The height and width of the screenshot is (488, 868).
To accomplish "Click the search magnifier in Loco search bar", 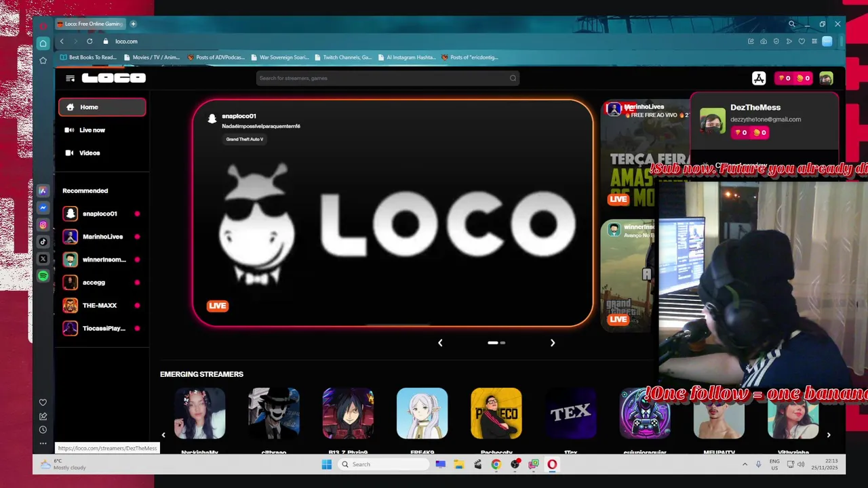I will click(x=513, y=78).
